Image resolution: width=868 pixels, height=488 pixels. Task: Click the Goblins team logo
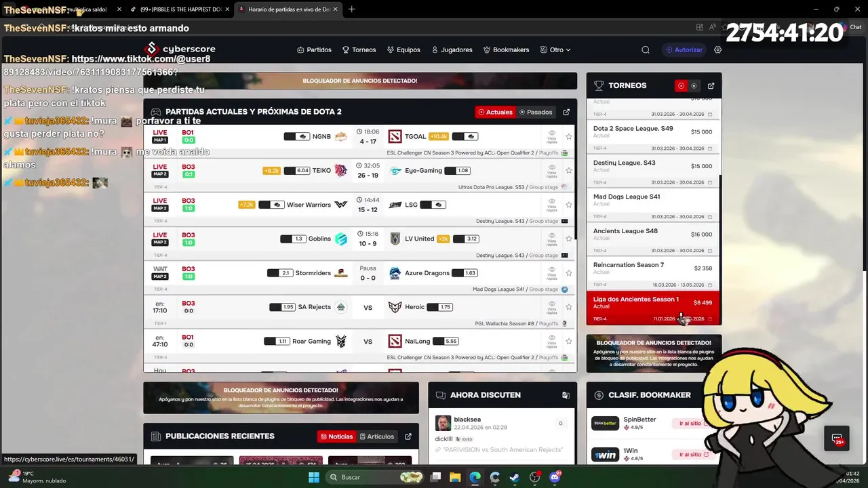[340, 239]
